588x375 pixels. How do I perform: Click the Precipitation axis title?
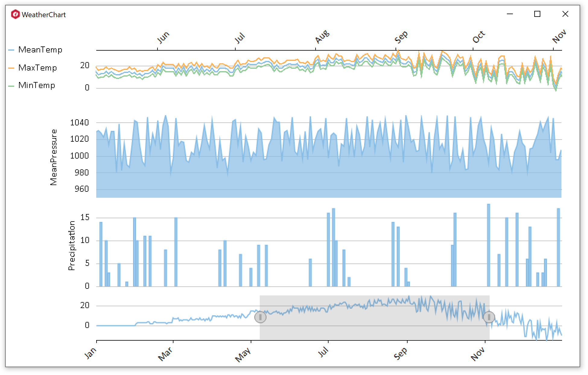pos(72,246)
